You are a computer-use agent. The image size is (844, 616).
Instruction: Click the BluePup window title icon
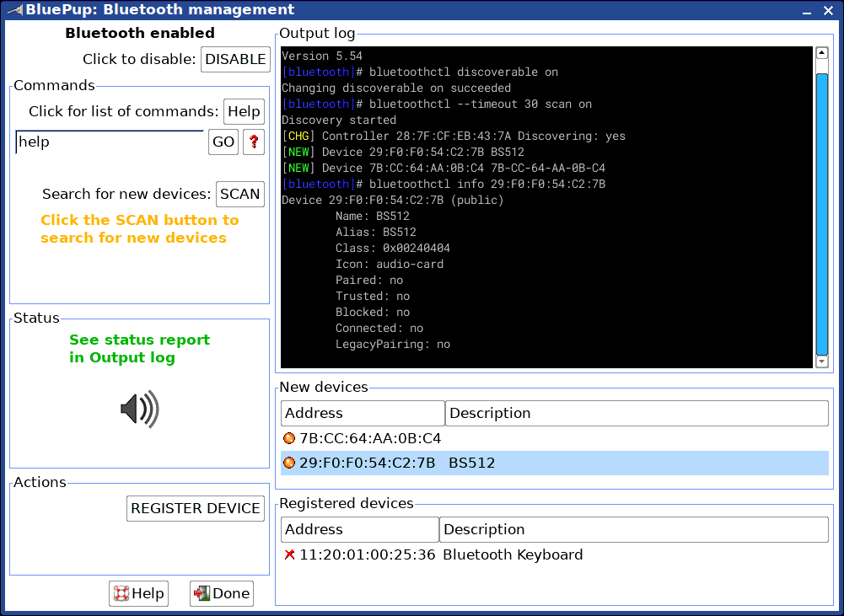(x=14, y=9)
